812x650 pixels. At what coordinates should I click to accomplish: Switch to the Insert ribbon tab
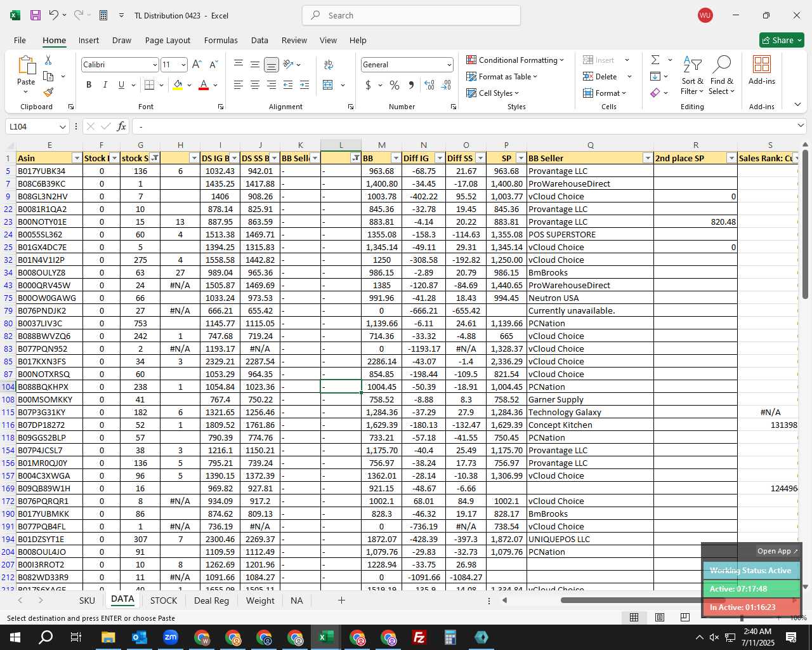tap(89, 40)
